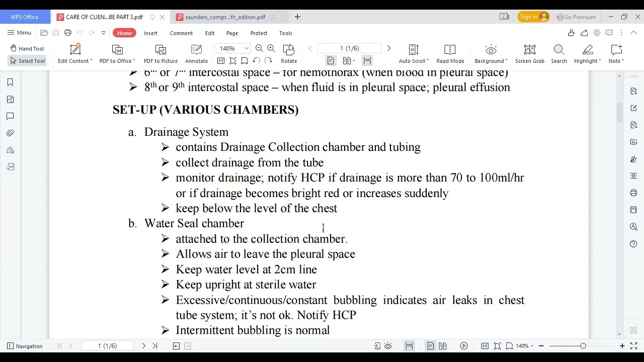Open the Search tool
This screenshot has height=362, width=644.
(559, 54)
